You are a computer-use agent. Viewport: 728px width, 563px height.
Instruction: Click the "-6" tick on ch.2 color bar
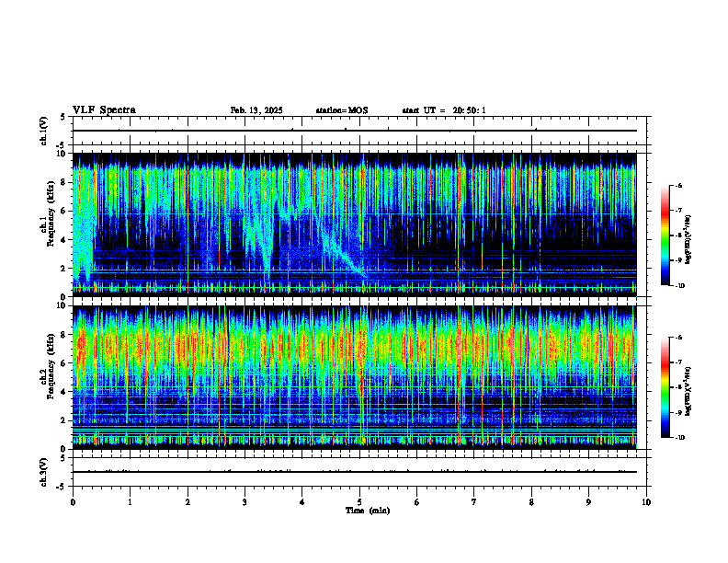[679, 338]
